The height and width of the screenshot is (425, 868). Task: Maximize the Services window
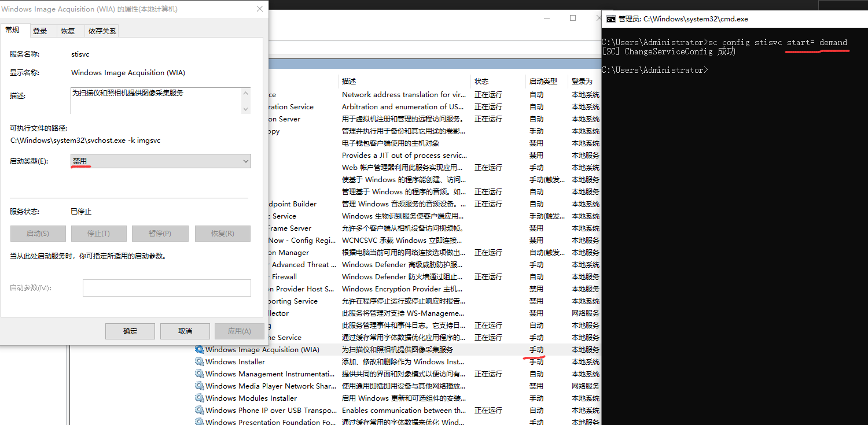[x=573, y=18]
